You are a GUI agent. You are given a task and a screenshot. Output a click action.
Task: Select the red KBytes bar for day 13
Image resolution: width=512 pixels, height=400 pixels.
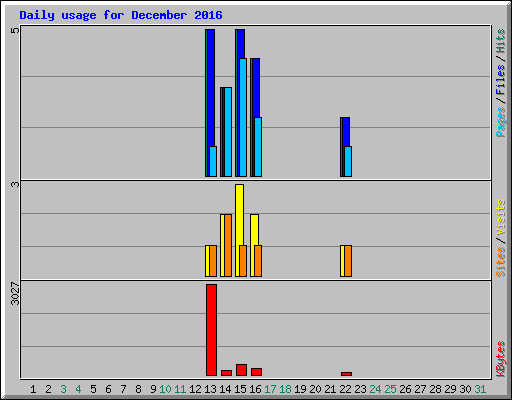211,330
